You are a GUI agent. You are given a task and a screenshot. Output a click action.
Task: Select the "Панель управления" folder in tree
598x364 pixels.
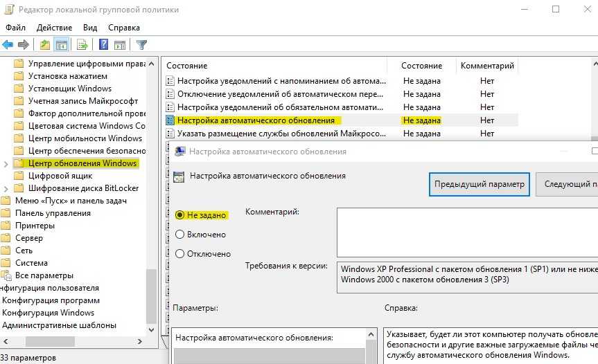[x=44, y=213]
